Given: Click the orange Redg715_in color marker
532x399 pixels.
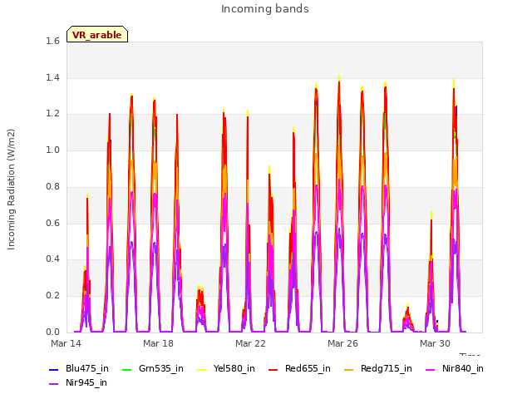Looking at the screenshot, I should (349, 369).
